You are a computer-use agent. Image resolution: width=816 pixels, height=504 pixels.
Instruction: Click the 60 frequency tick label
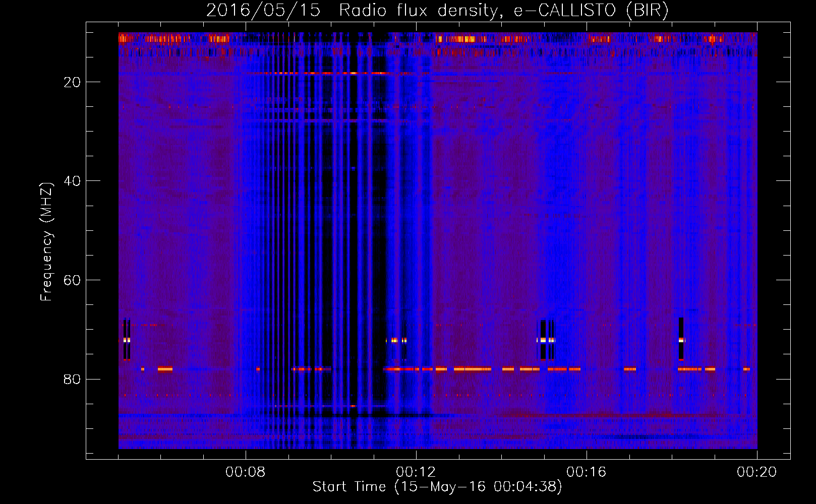pos(72,280)
